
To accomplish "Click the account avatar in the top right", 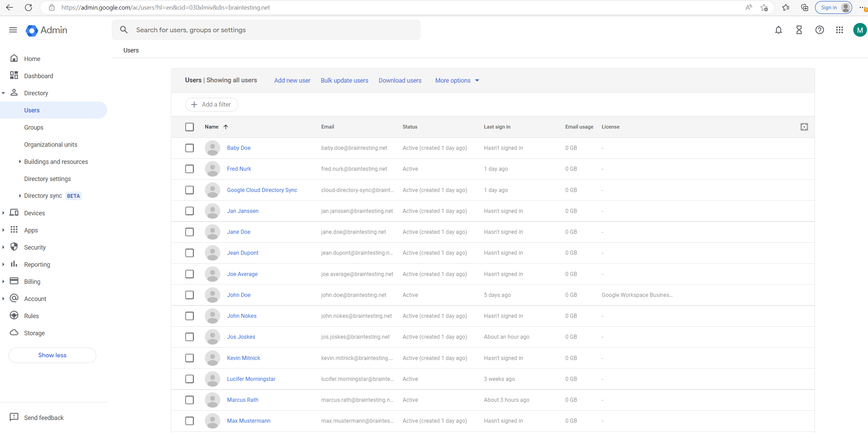I will click(x=860, y=30).
